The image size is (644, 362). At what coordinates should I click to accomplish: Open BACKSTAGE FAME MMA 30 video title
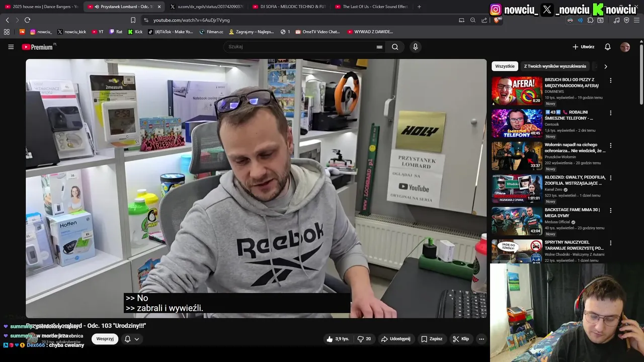572,213
